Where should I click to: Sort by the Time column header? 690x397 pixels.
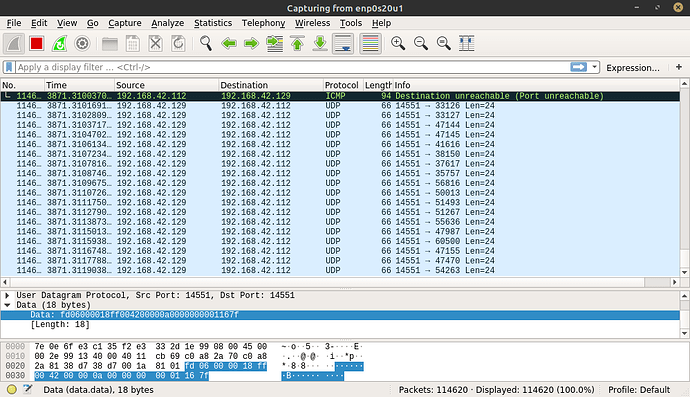[x=79, y=85]
